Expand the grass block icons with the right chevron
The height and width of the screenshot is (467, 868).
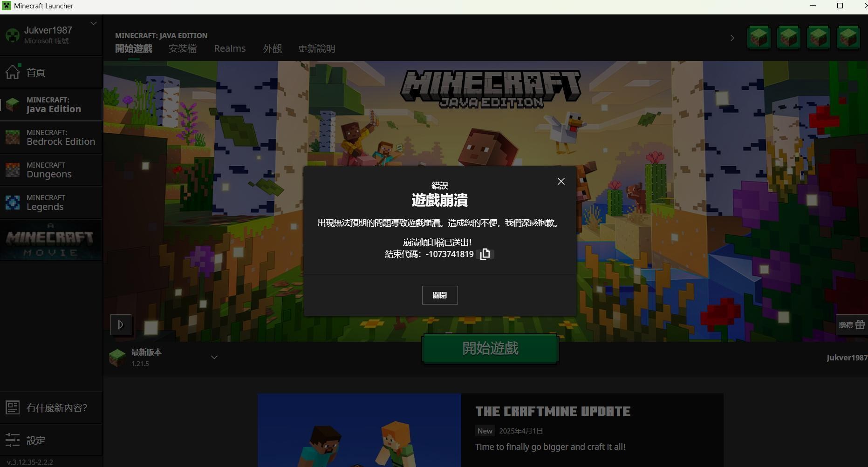(x=731, y=38)
